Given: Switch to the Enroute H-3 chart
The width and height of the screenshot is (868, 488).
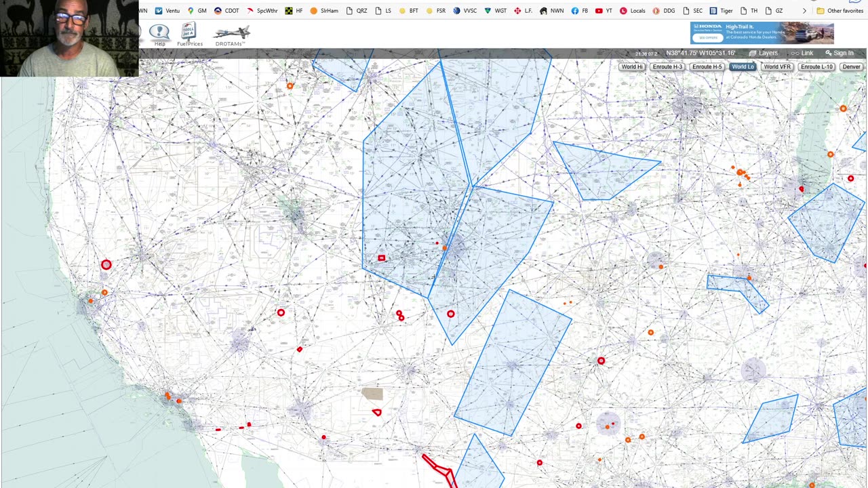Looking at the screenshot, I should pos(667,67).
